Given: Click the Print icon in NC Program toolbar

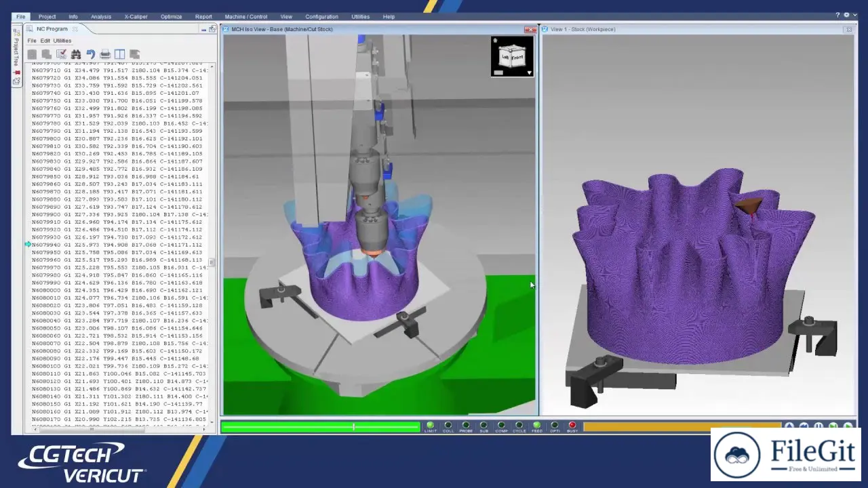Looking at the screenshot, I should 105,54.
